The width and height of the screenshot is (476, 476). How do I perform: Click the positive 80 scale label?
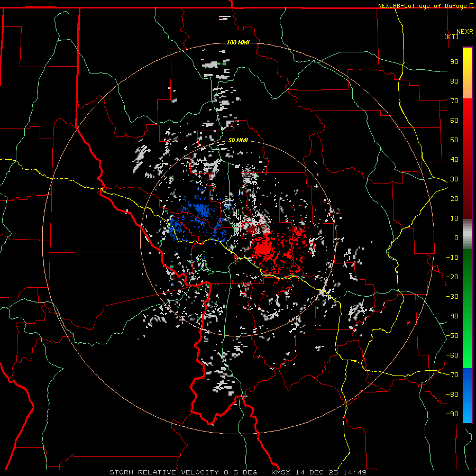pos(454,81)
